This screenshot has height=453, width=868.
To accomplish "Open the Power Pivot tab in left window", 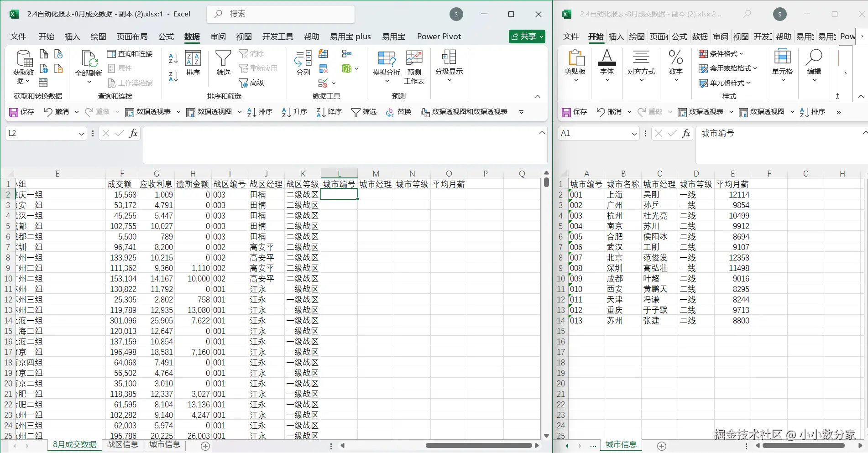I will [x=439, y=36].
